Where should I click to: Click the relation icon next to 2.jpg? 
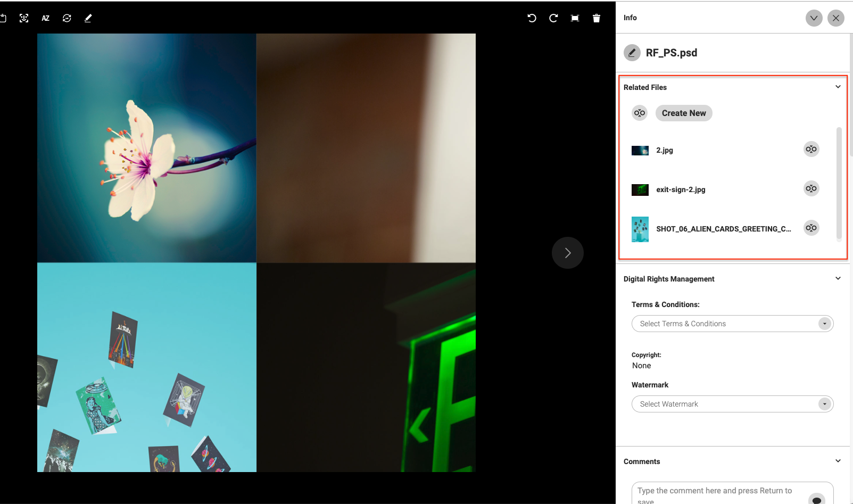[811, 150]
